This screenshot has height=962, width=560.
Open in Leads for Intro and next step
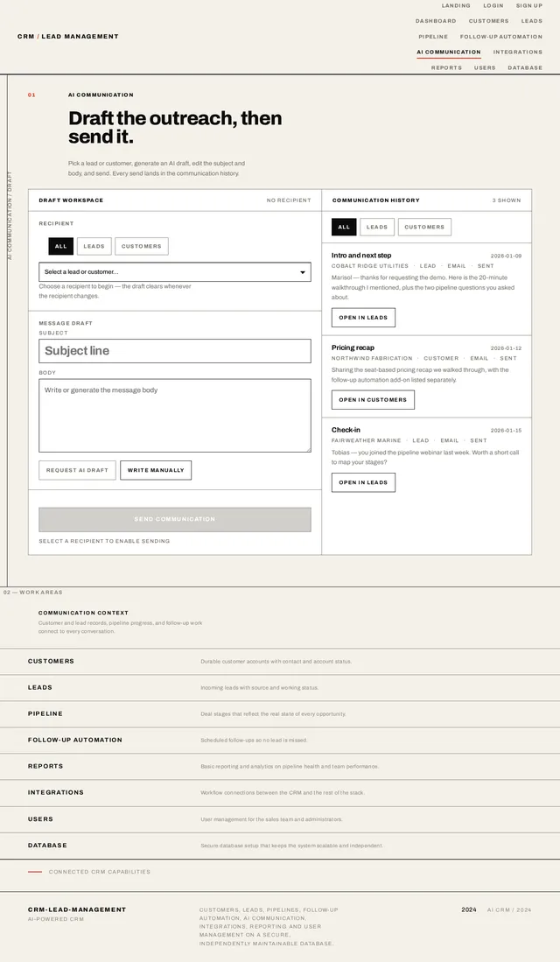click(x=363, y=318)
